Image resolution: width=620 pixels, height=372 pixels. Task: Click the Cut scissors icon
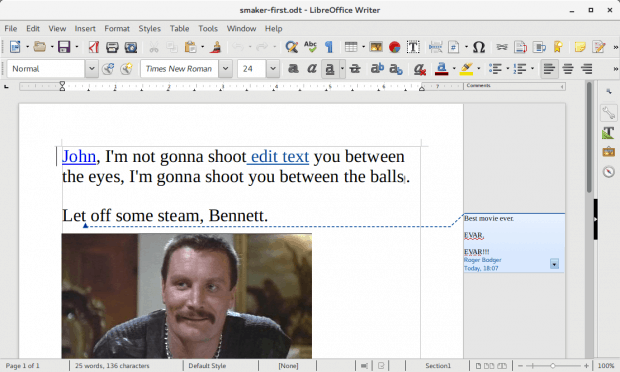[x=153, y=47]
